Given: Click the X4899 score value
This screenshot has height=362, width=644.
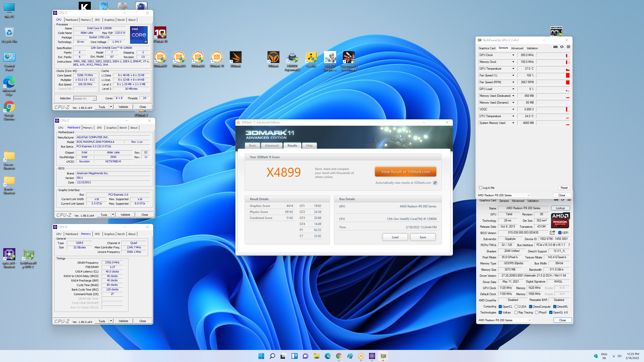Looking at the screenshot, I should [x=284, y=172].
